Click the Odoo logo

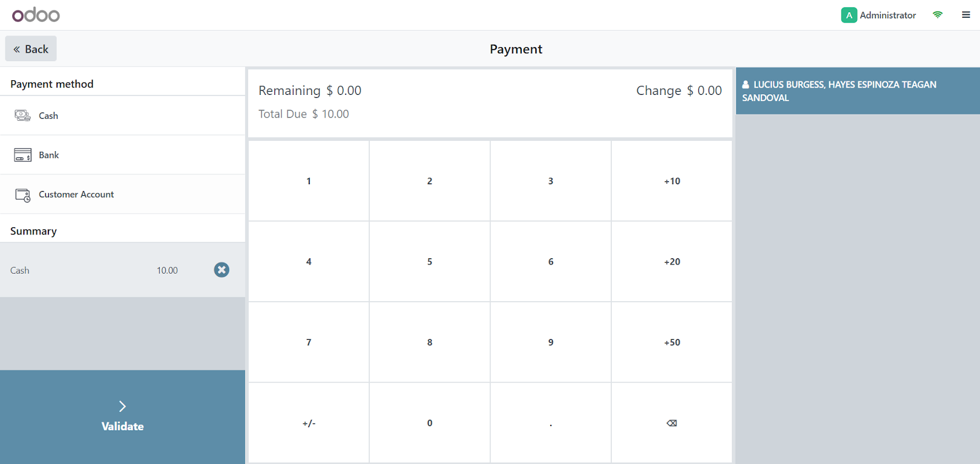pyautogui.click(x=36, y=15)
